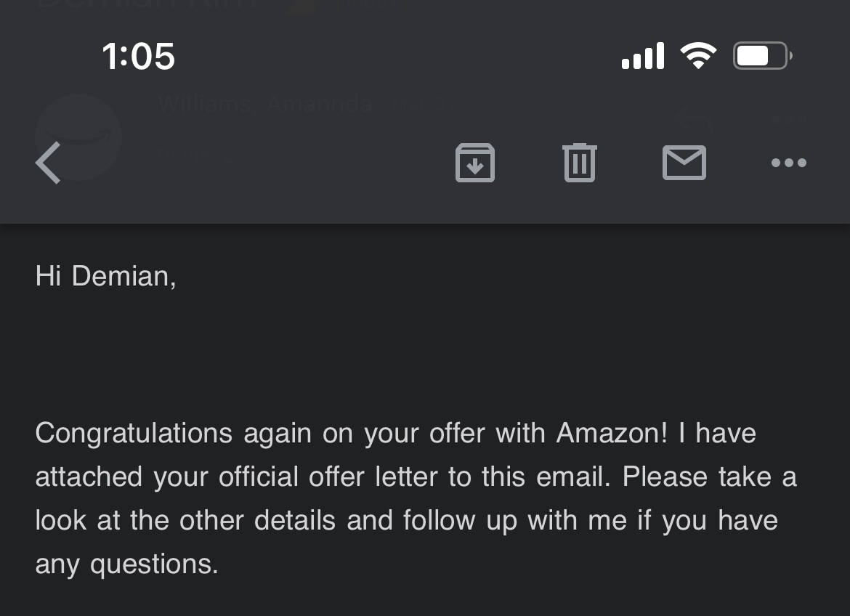Tap the faded subject line at very top
850x616 pixels.
click(x=146, y=4)
